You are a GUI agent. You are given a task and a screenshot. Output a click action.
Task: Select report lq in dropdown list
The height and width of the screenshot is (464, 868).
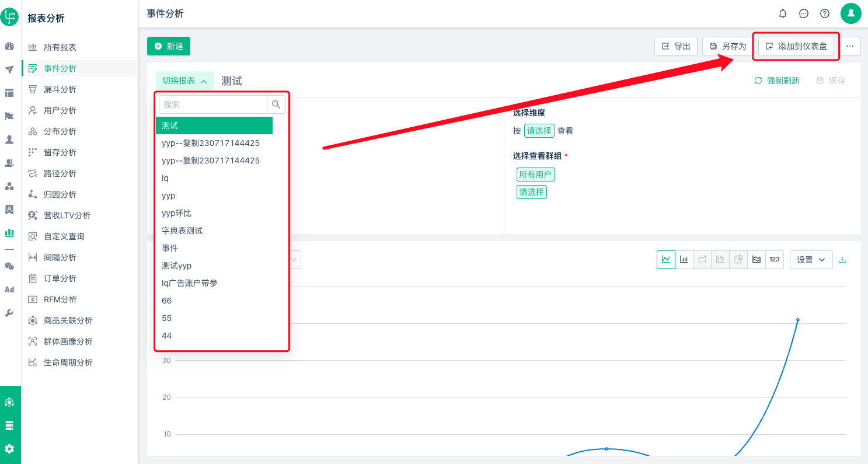[214, 178]
